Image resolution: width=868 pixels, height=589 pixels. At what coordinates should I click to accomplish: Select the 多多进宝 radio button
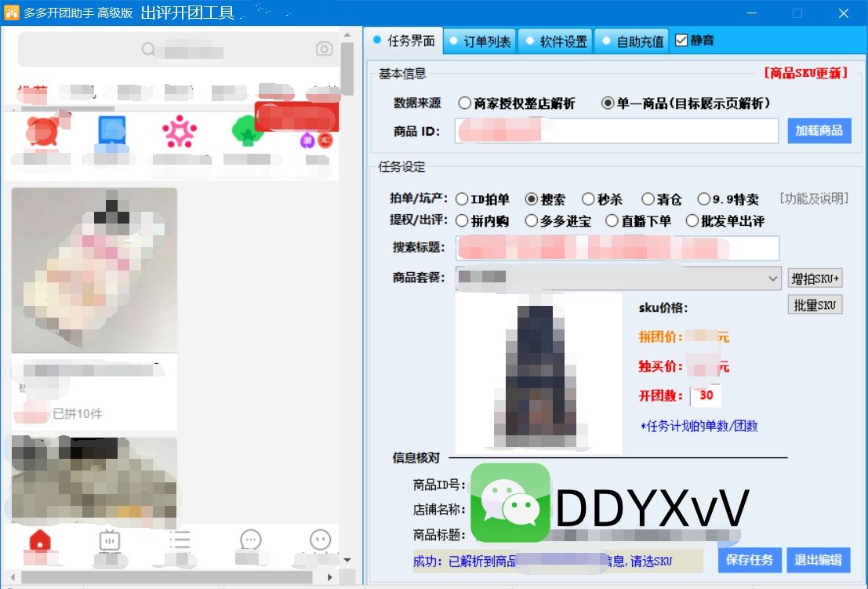click(x=532, y=221)
